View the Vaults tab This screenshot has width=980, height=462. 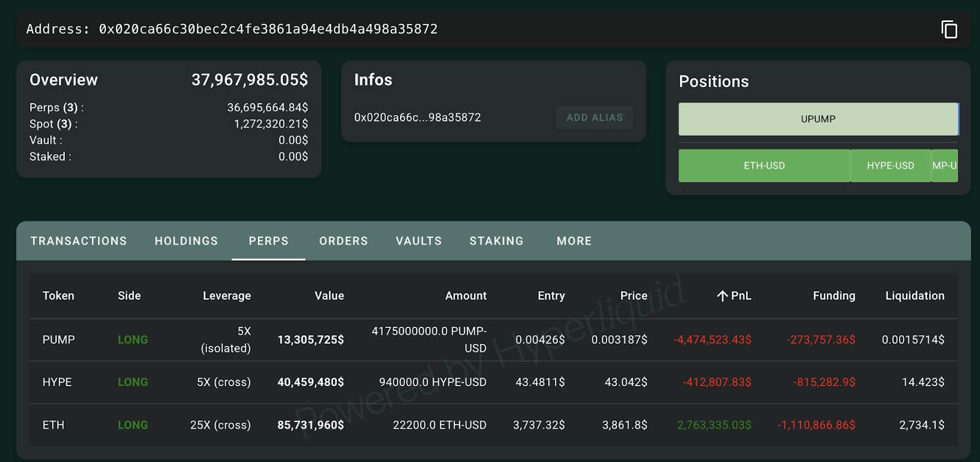point(418,241)
